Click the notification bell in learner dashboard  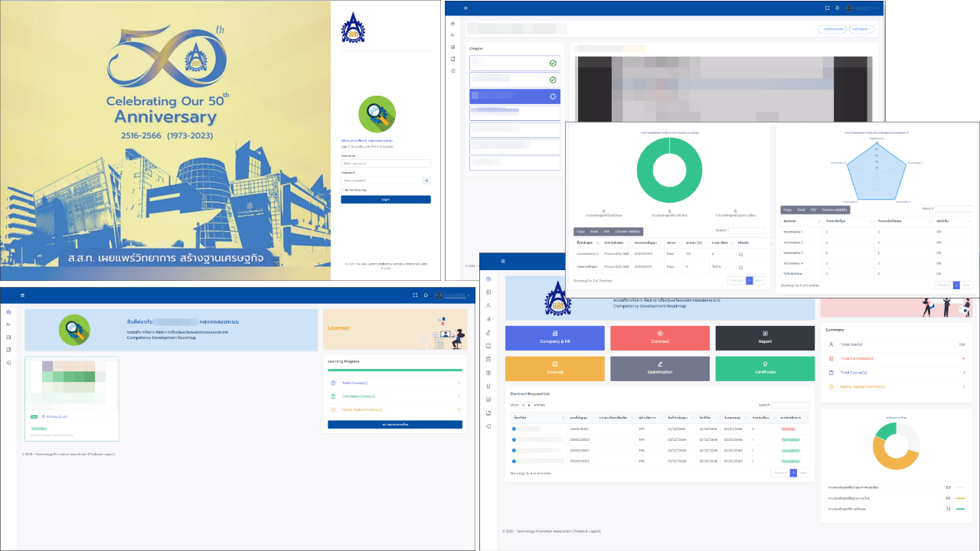tap(426, 295)
